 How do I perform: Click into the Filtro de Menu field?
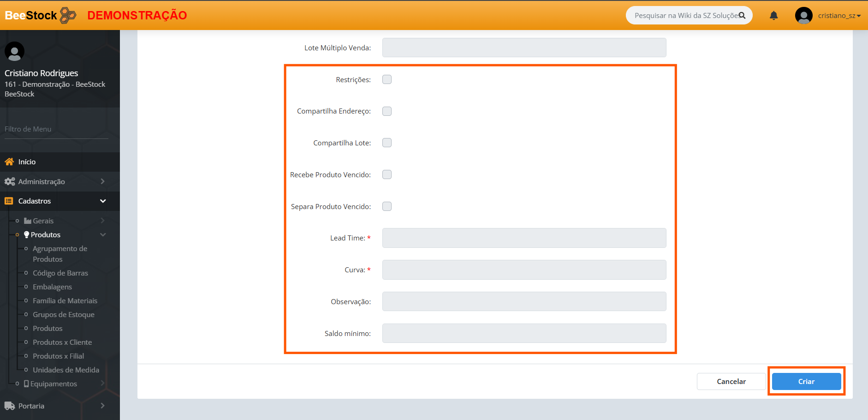(56, 129)
